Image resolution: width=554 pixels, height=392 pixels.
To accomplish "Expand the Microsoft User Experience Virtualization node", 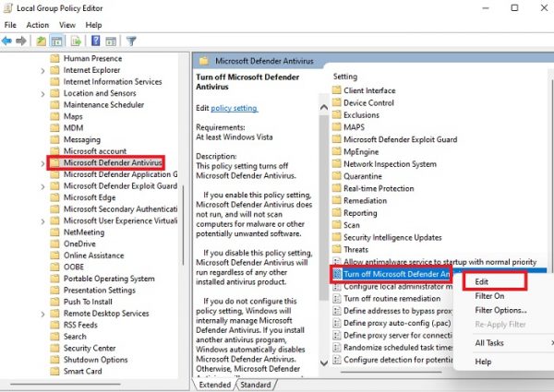I will coord(42,221).
